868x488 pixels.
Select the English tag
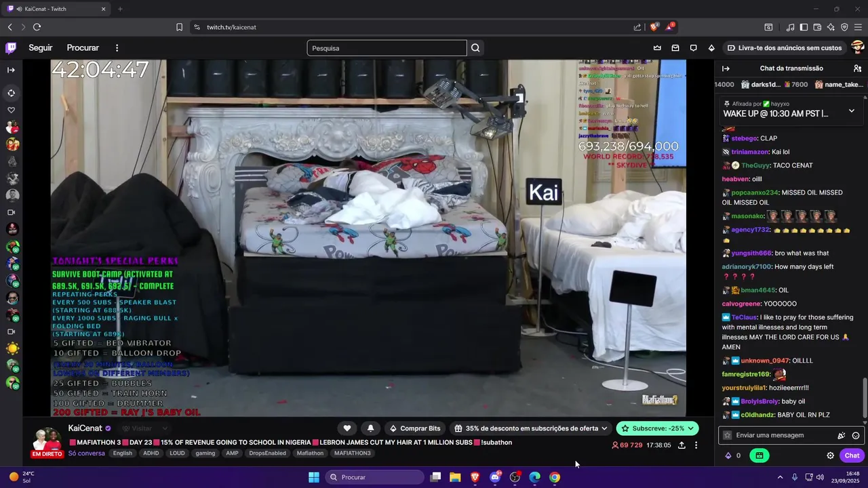(123, 453)
